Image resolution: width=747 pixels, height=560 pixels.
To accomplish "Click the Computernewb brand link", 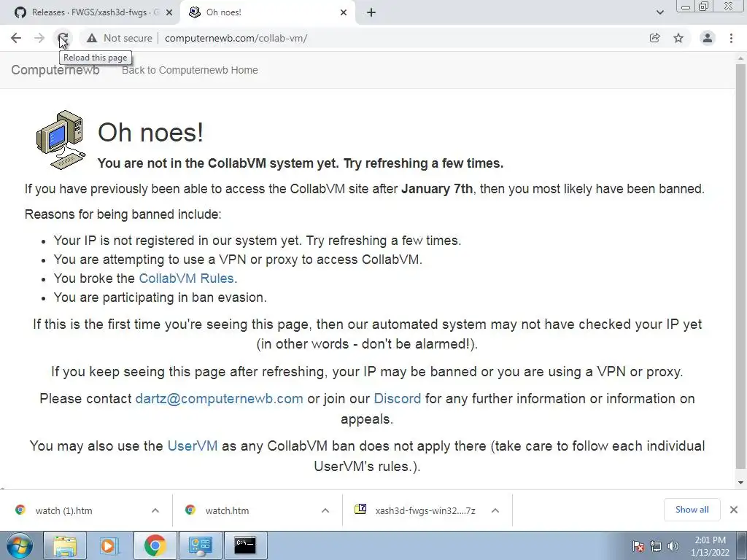I will [x=55, y=70].
